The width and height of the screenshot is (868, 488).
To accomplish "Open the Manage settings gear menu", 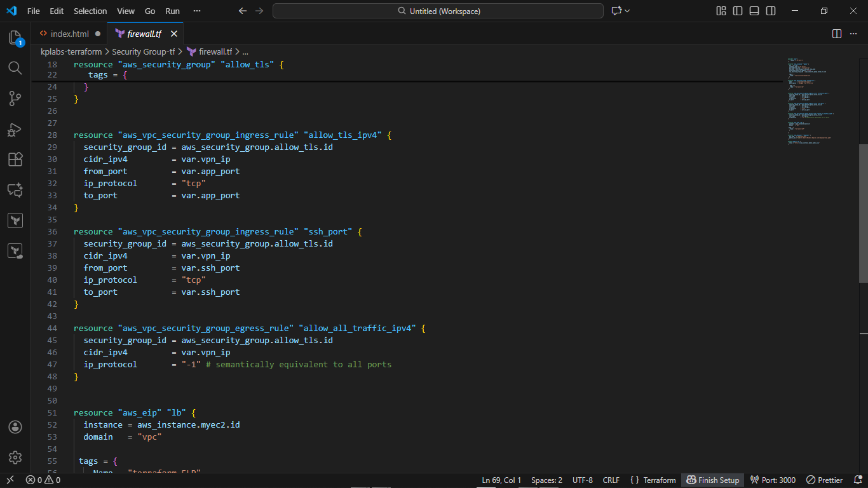I will [15, 457].
